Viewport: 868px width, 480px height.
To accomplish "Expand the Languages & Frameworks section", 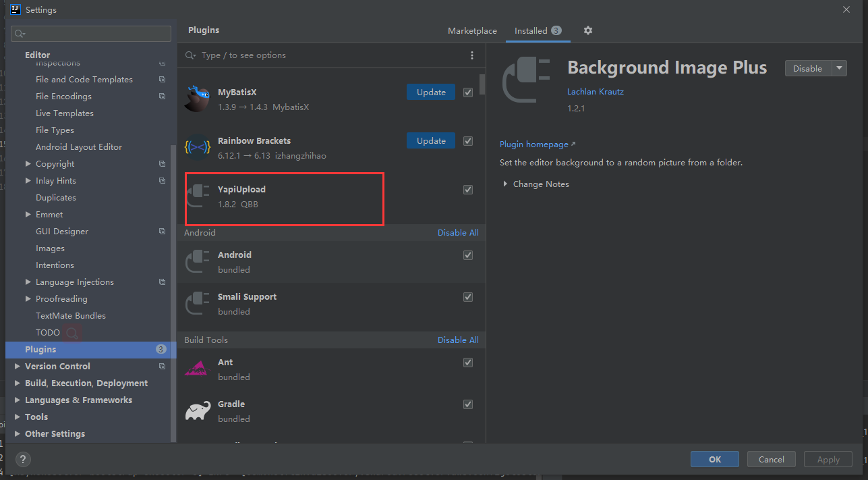I will [x=18, y=400].
